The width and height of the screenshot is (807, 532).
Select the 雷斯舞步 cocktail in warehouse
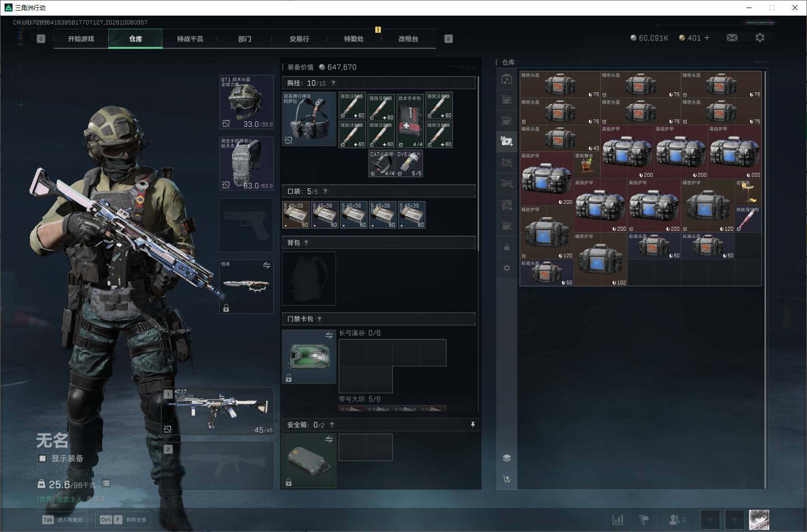[x=587, y=165]
